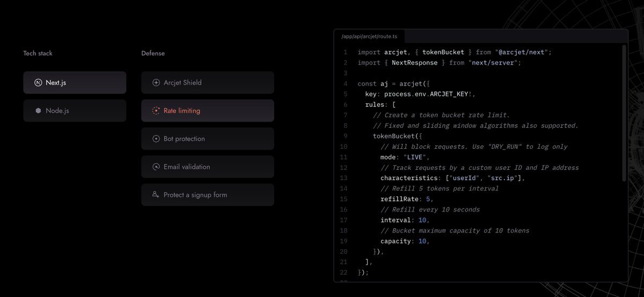Choose Email validation defense

pos(208,166)
